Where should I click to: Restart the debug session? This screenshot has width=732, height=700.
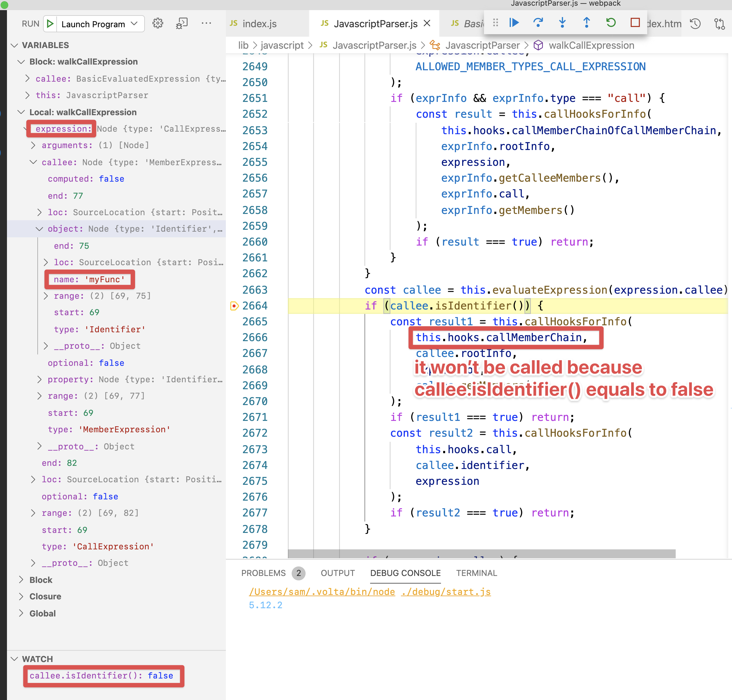pyautogui.click(x=611, y=23)
